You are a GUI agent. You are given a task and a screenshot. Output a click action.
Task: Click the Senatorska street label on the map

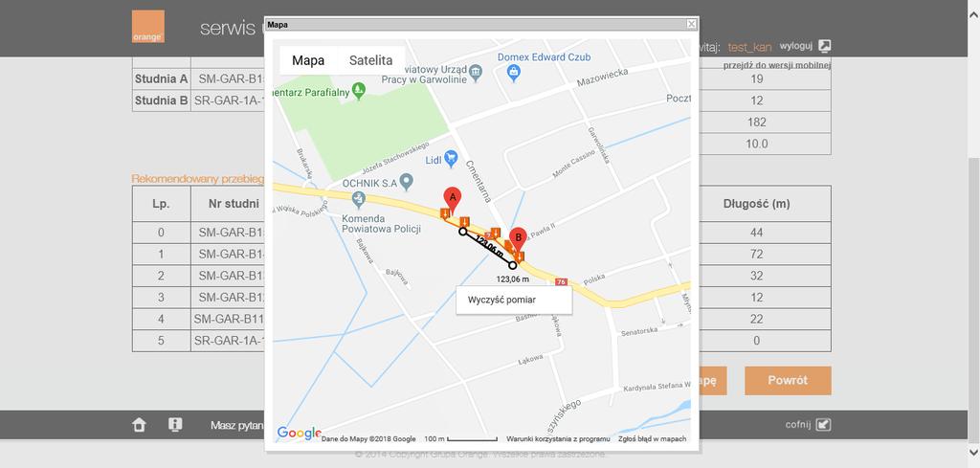[x=639, y=331]
